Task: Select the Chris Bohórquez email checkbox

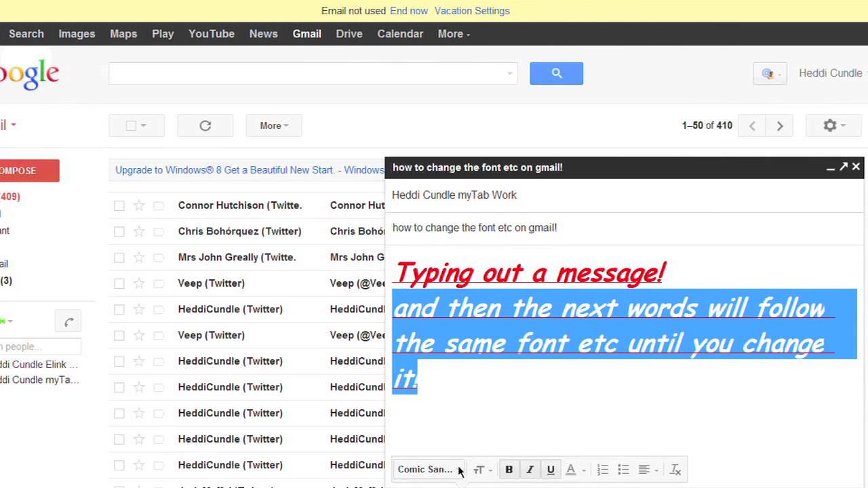Action: (119, 231)
